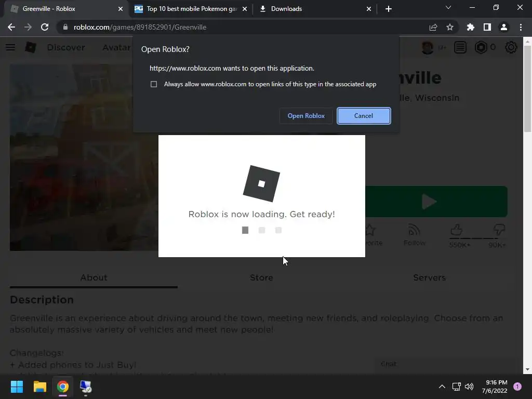Image resolution: width=532 pixels, height=399 pixels.
Task: Click the computer app taskbar icon
Action: tap(86, 387)
